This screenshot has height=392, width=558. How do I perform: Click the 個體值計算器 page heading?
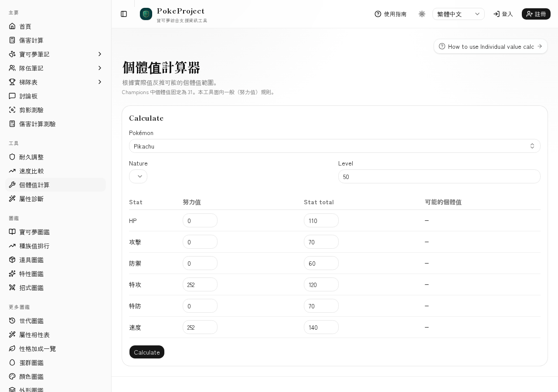pos(161,68)
